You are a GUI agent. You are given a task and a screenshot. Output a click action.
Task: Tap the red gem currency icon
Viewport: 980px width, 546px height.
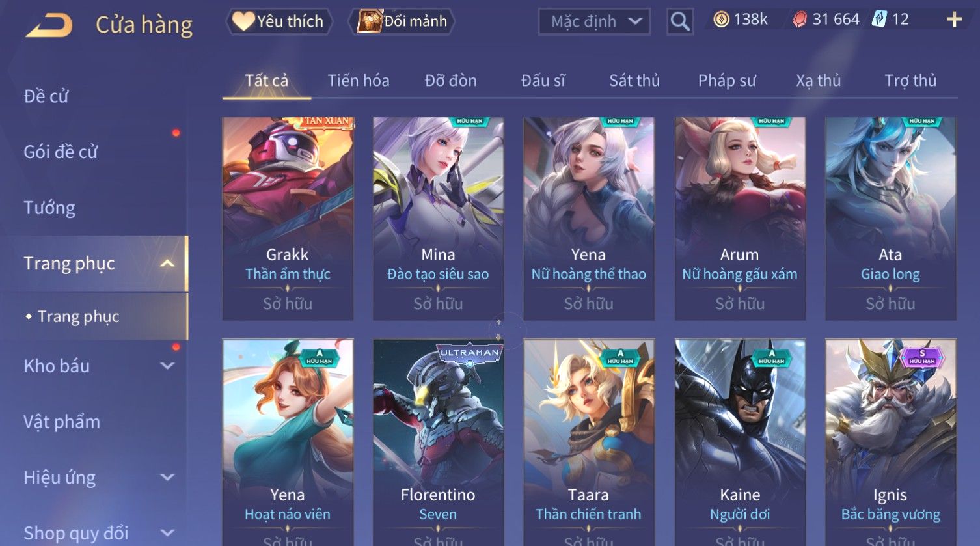[x=799, y=20]
